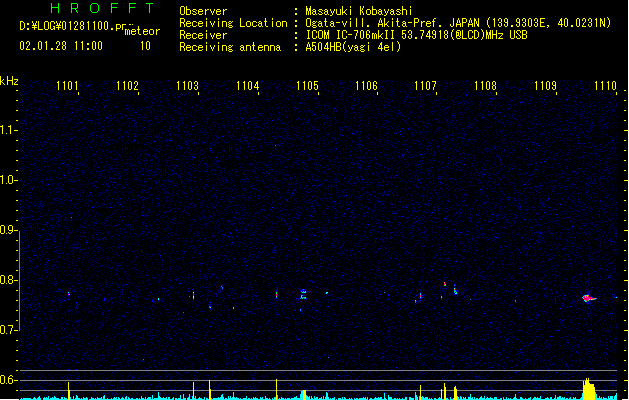Click the tall yellow intensity block near 1110
Image resolution: width=629 pixels, height=400 pixels.
pyautogui.click(x=588, y=389)
